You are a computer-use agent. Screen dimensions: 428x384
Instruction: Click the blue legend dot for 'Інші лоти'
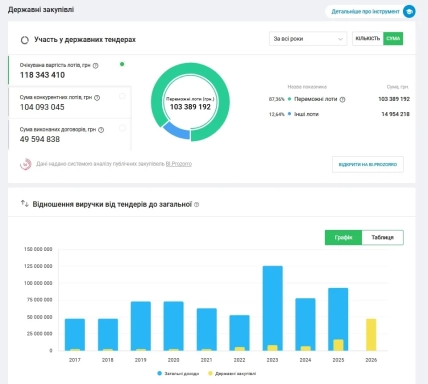pos(289,114)
